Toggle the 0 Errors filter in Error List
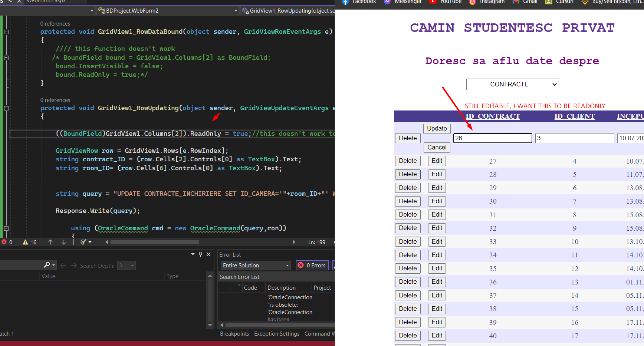This screenshot has width=644, height=346. tap(312, 265)
